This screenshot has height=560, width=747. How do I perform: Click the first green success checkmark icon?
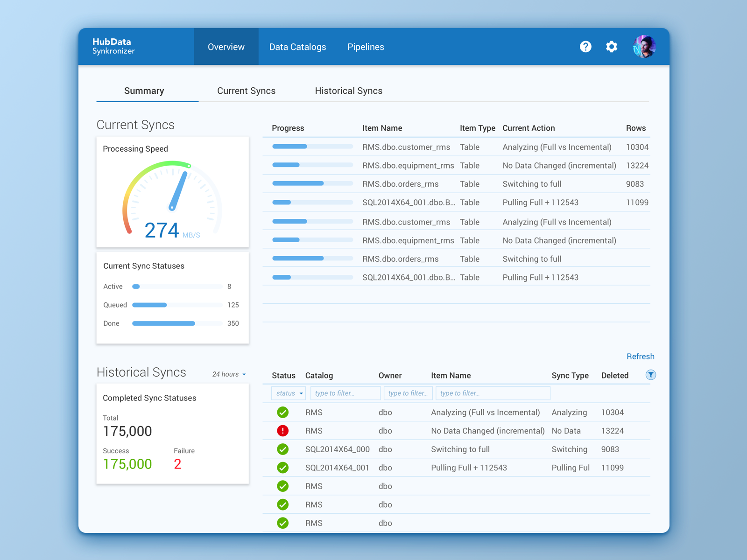(x=282, y=413)
